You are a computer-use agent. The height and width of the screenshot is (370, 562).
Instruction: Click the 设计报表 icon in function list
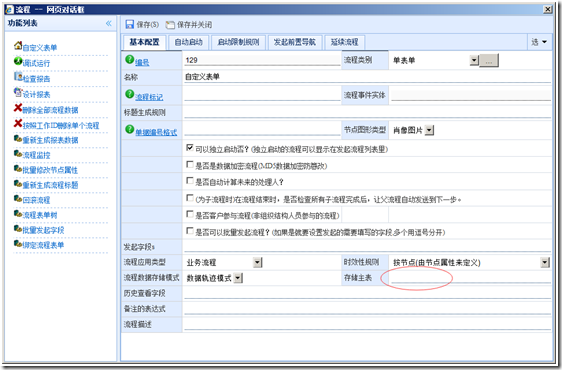coord(18,92)
